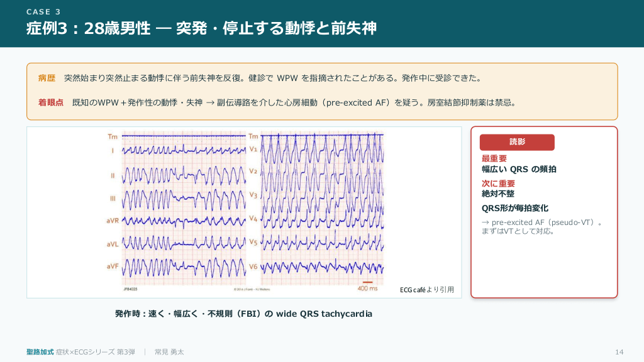Click the V6 lead label on ECG

click(253, 266)
